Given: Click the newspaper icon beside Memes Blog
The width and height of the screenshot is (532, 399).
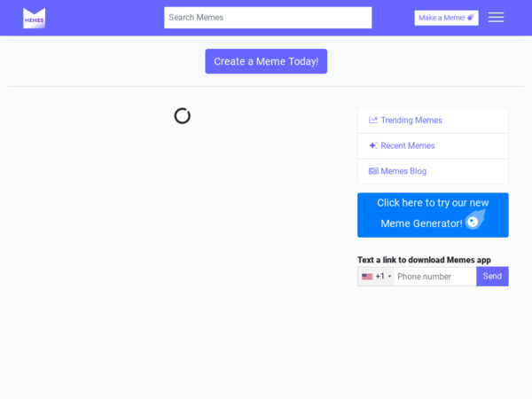Looking at the screenshot, I should (x=373, y=171).
